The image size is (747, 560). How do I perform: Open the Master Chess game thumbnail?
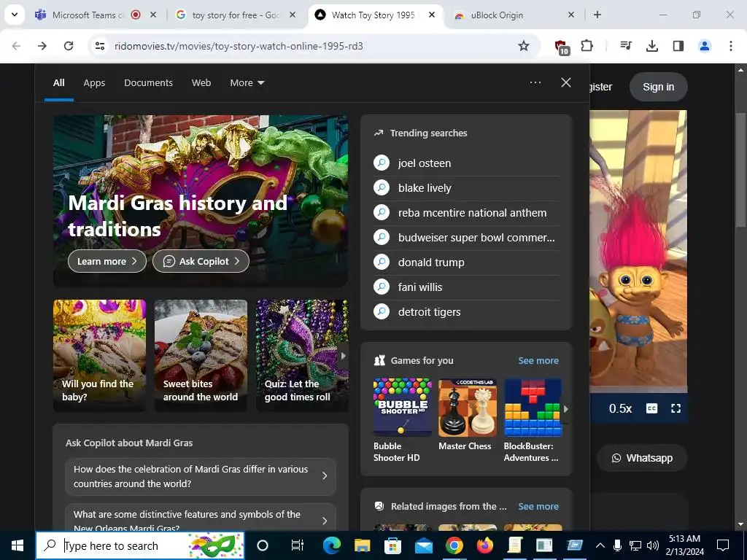[x=468, y=408]
